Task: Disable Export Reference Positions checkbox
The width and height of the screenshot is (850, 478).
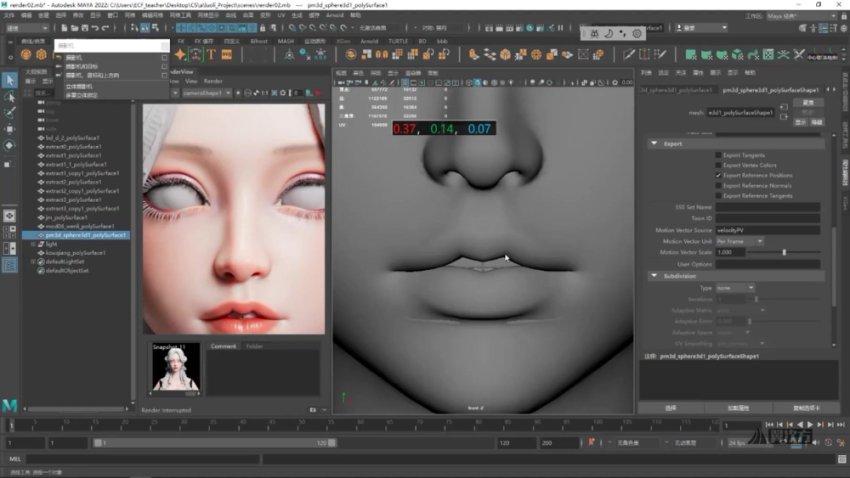Action: pyautogui.click(x=718, y=175)
